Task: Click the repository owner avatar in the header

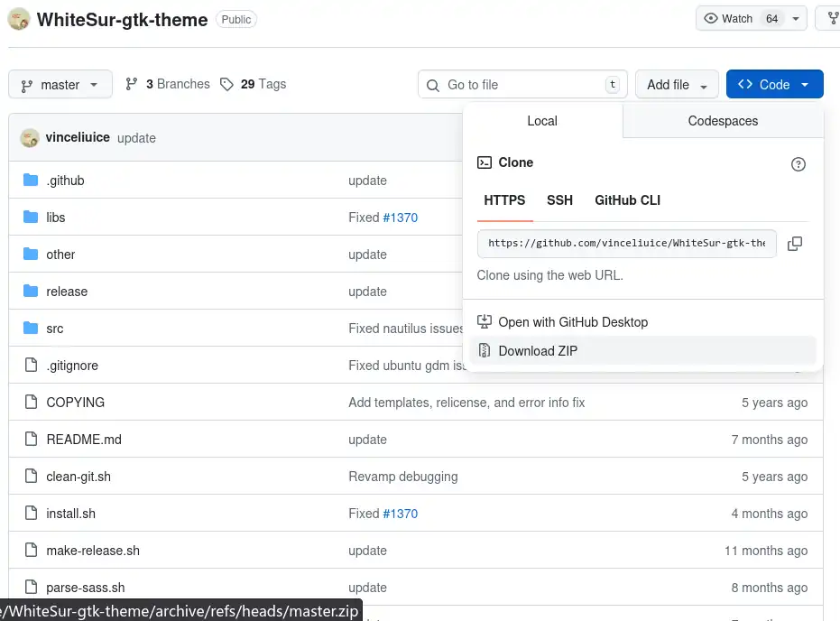Action: click(18, 18)
